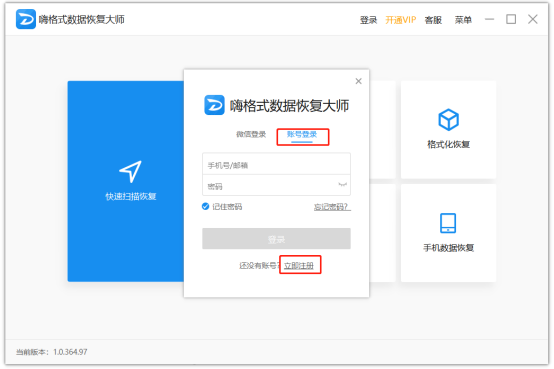The image size is (554, 369).
Task: Open 快速扫描恢复 paper plane icon
Action: click(x=130, y=172)
